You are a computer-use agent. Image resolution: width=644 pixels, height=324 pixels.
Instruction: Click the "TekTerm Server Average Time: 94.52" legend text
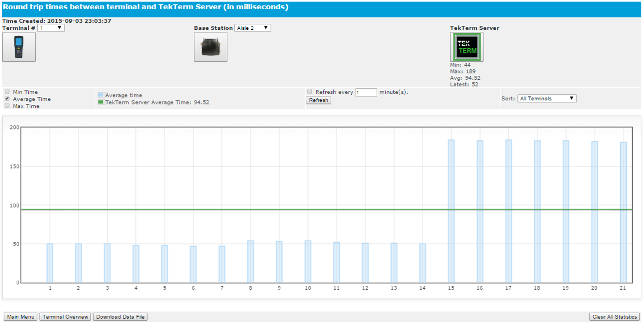click(x=157, y=102)
